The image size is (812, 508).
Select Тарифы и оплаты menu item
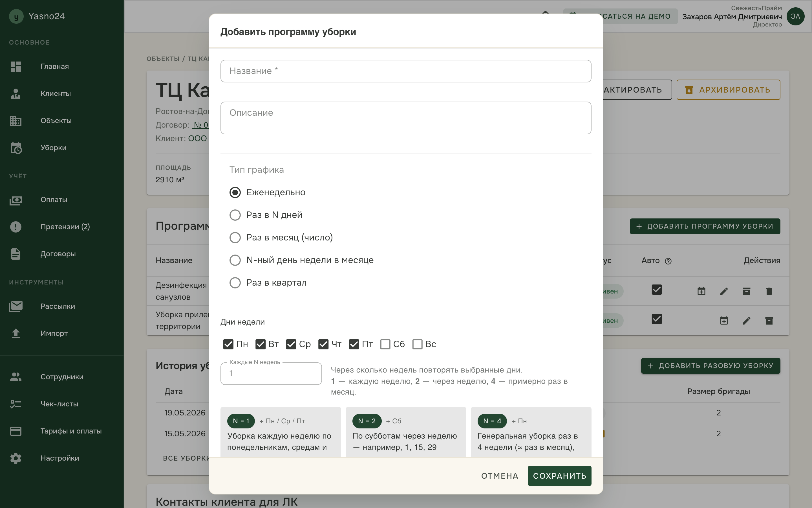coord(71,431)
